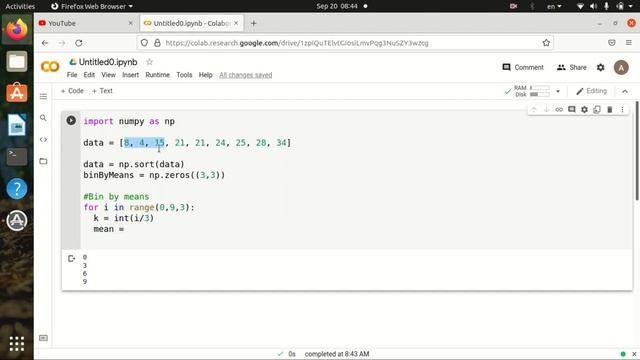
Task: Open Colab settings gear in header
Action: tap(600, 67)
